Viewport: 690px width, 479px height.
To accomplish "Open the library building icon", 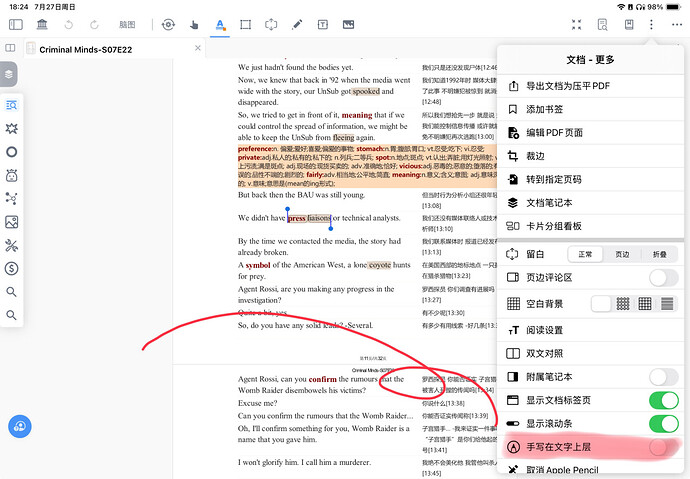I will 42,25.
